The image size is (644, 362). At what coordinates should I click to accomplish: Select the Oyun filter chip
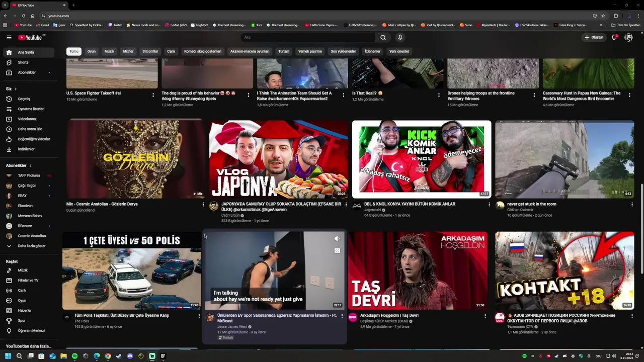point(92,51)
